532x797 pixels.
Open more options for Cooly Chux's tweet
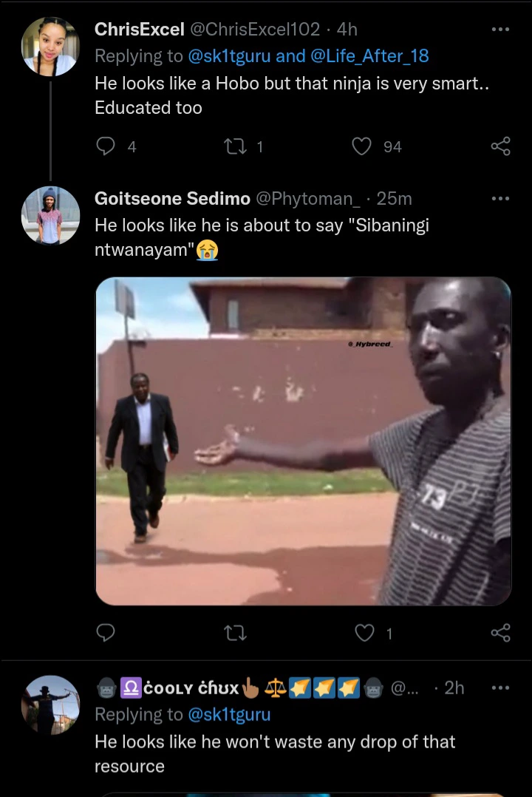[500, 688]
